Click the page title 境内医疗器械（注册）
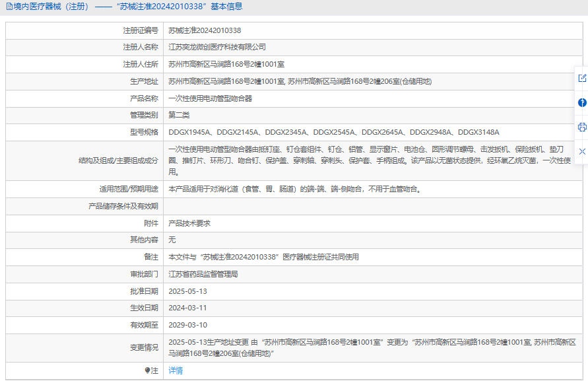 point(51,7)
